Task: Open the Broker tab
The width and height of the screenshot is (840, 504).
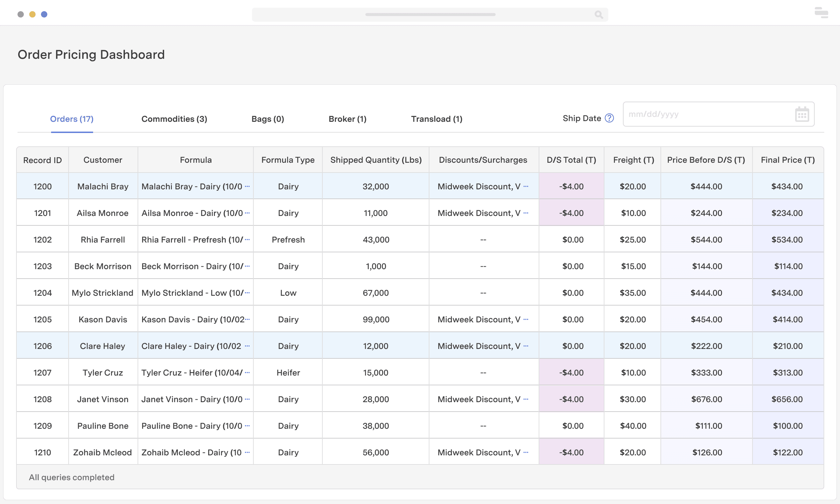Action: [347, 119]
